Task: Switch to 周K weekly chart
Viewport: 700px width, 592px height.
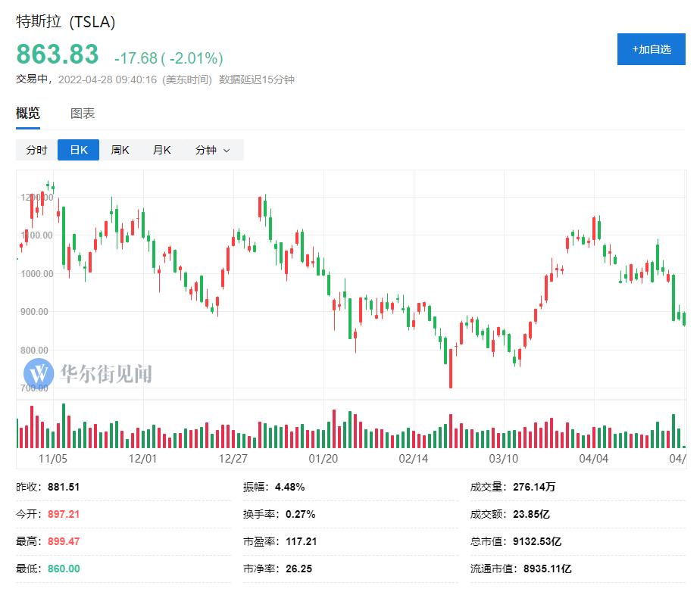Action: tap(120, 150)
